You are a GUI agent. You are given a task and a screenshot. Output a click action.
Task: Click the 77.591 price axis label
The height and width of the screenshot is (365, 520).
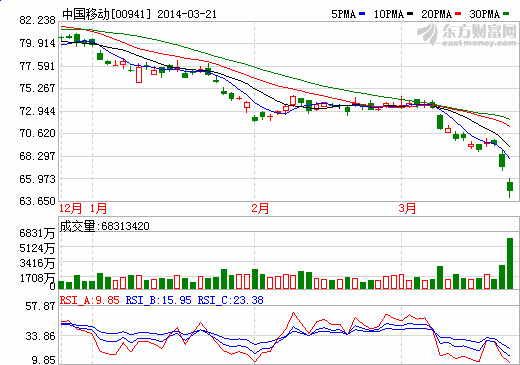(37, 66)
